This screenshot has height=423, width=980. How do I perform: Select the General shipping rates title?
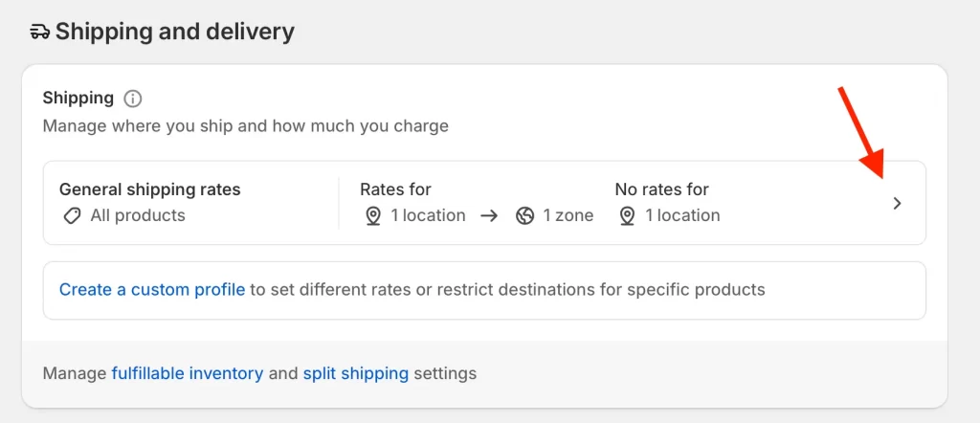tap(150, 189)
